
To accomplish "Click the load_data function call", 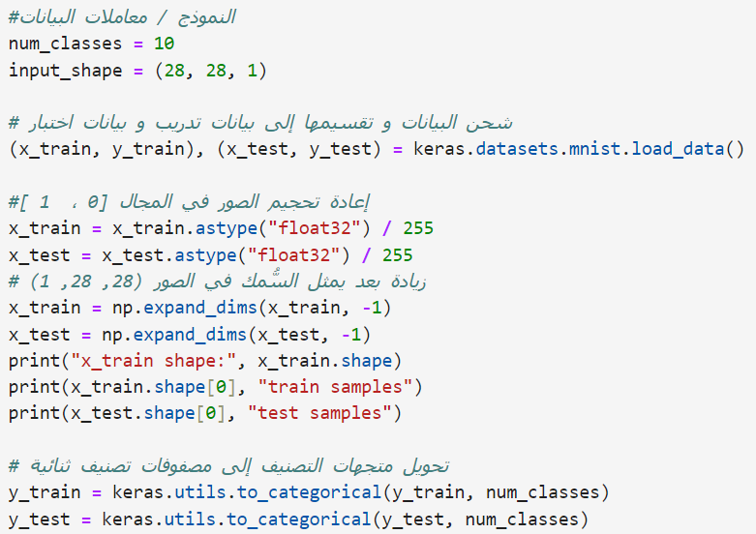I will [678, 149].
